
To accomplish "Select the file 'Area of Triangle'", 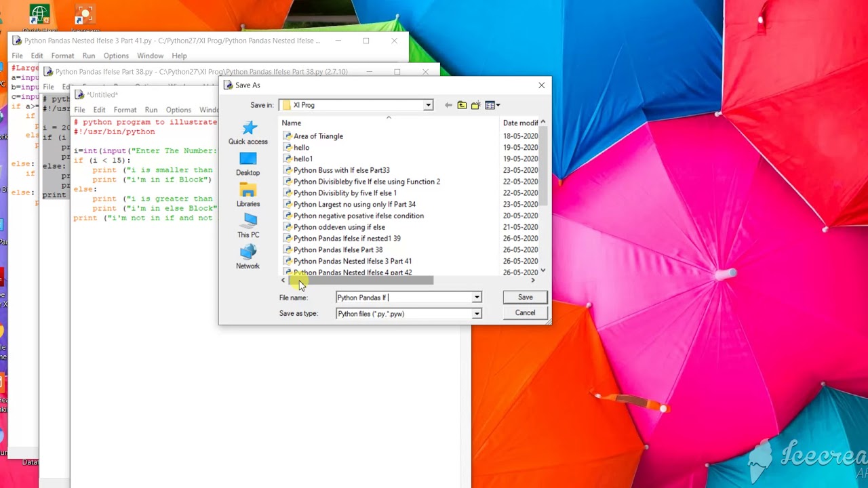I will pyautogui.click(x=318, y=136).
